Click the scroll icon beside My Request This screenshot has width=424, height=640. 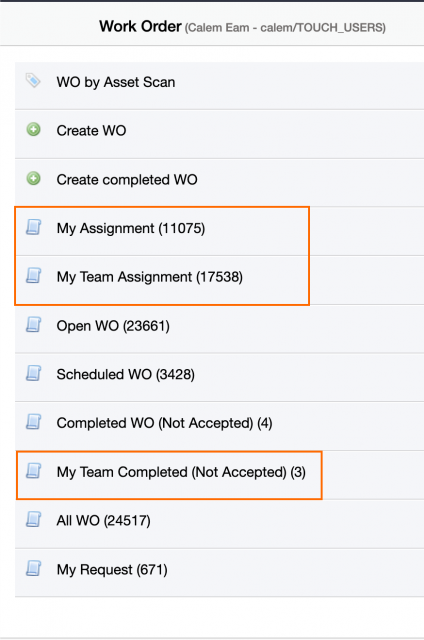tap(33, 568)
